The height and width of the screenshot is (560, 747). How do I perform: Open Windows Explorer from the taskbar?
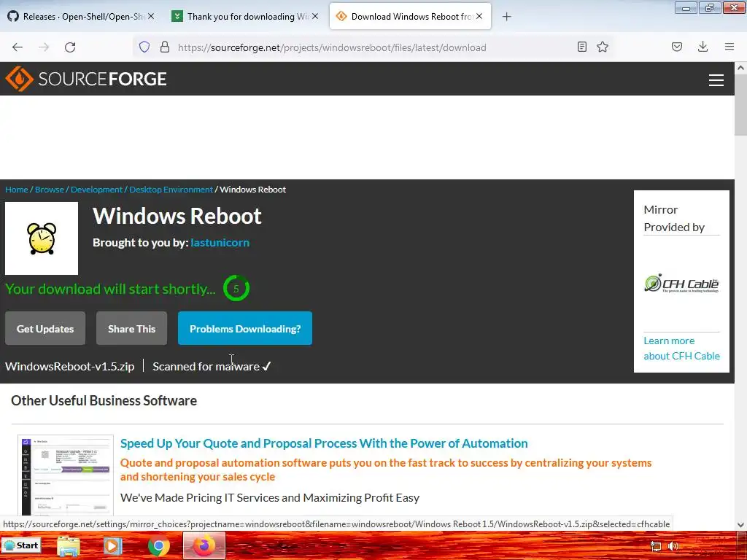[x=69, y=546]
